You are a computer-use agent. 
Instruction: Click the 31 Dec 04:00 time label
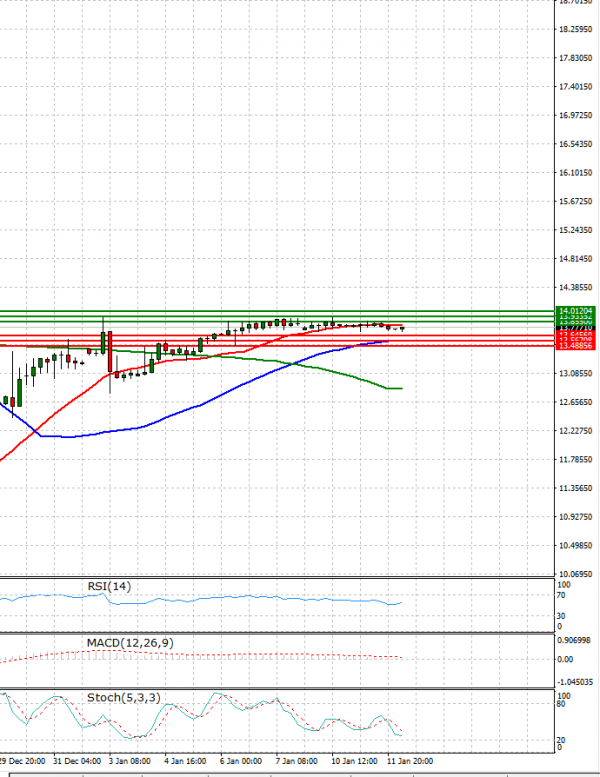pos(77,761)
